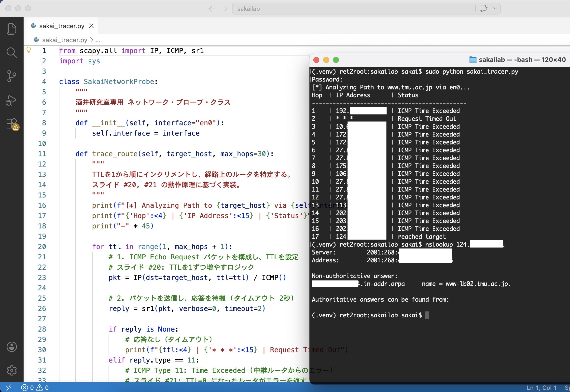This screenshot has width=570, height=392.
Task: Select the sakai_tracer.py editor tab
Action: tap(61, 26)
